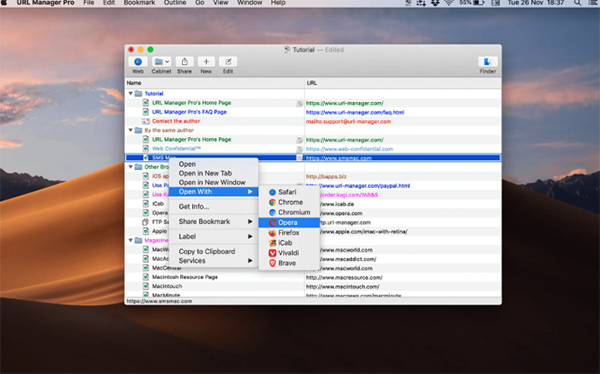Open the Outline menu
This screenshot has width=600, height=374.
click(x=175, y=3)
